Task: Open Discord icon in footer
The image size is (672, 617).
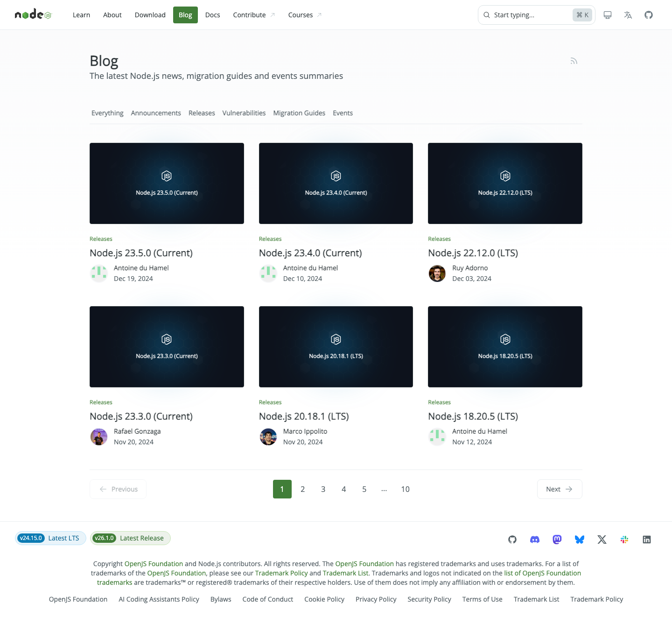Action: click(x=535, y=540)
